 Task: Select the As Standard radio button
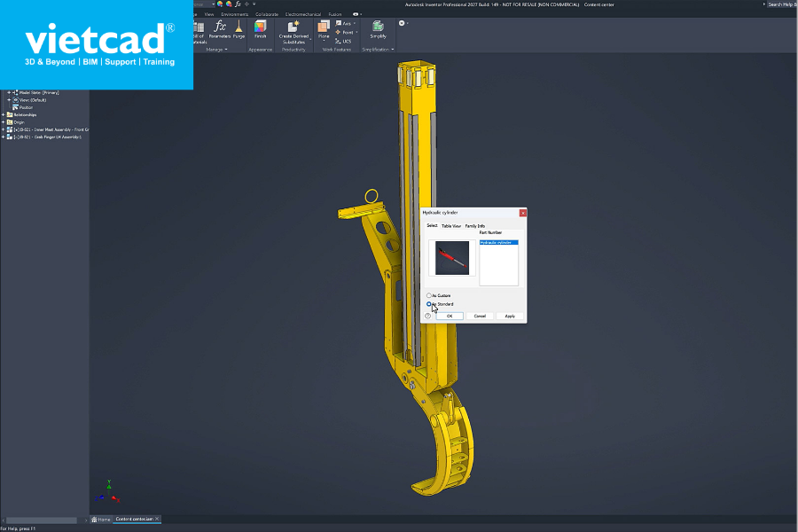[428, 304]
